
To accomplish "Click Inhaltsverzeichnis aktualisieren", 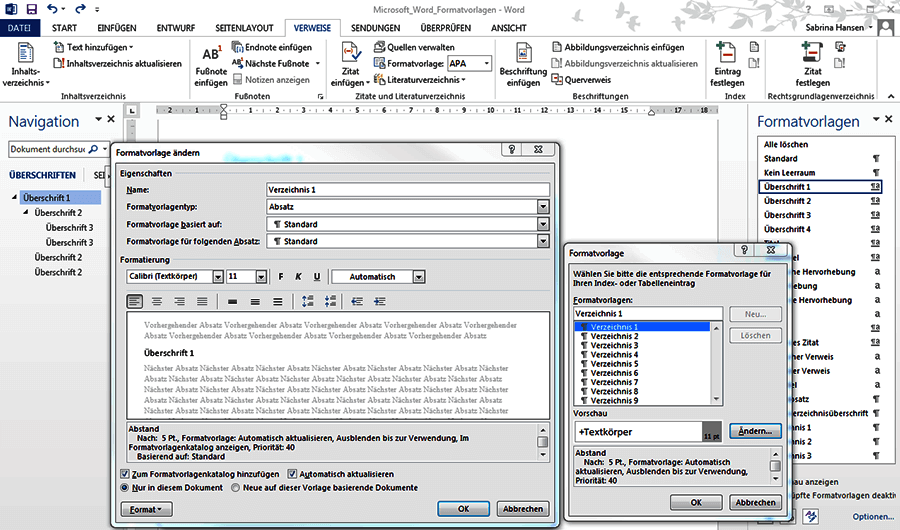I will tap(118, 63).
